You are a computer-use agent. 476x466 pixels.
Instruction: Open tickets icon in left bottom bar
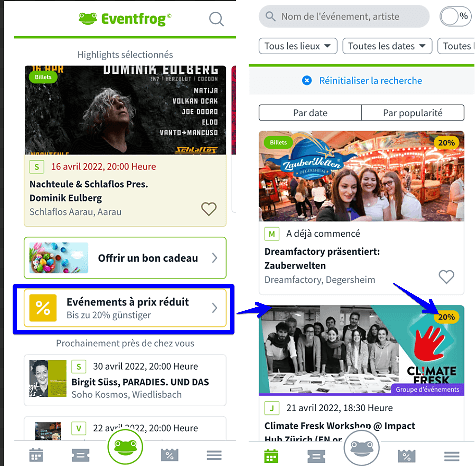tap(80, 455)
